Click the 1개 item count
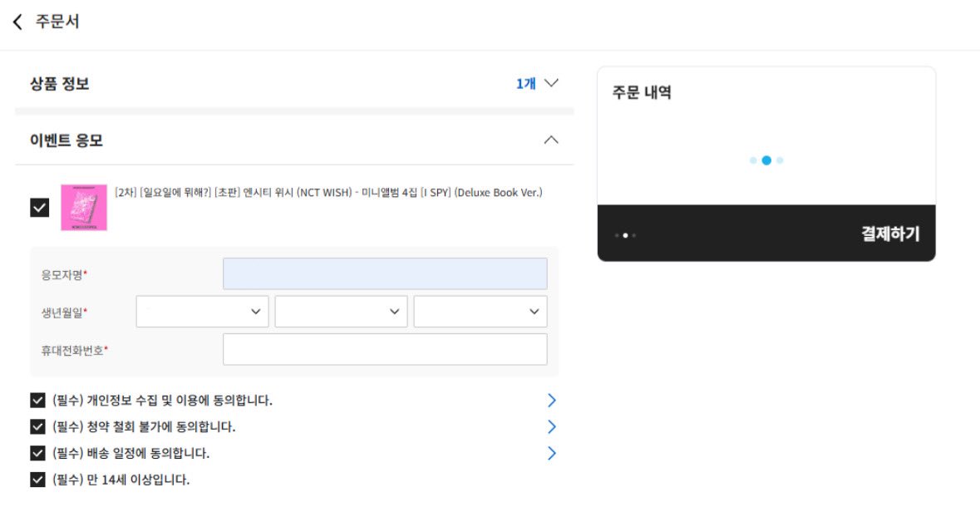This screenshot has height=517, width=980. 525,84
